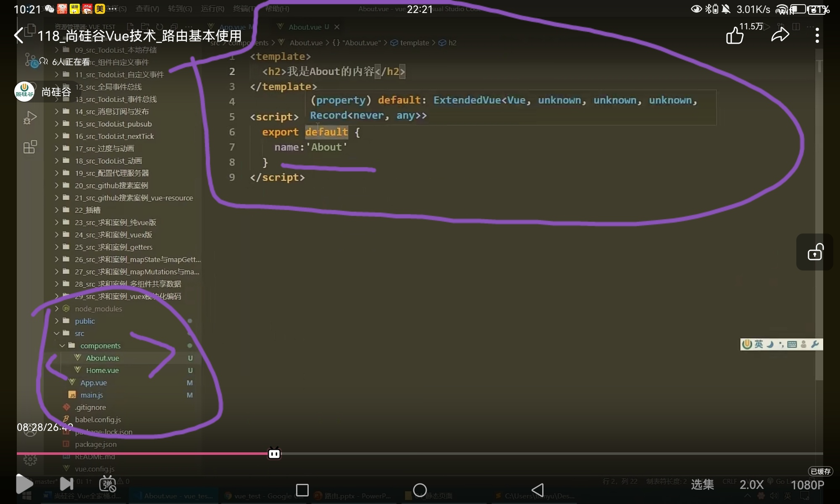
Task: Change the 2.0X playback speed
Action: pos(751,485)
